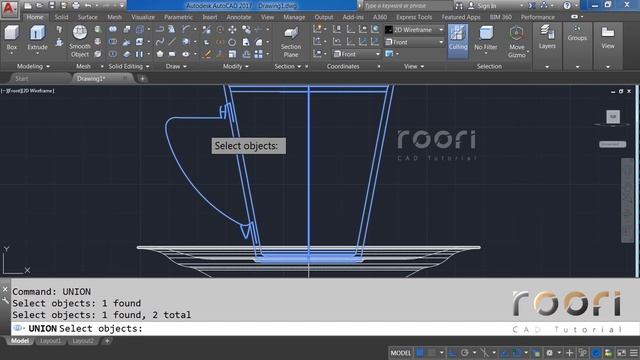640x360 pixels.
Task: Expand the View panel title dropdown
Action: [414, 66]
